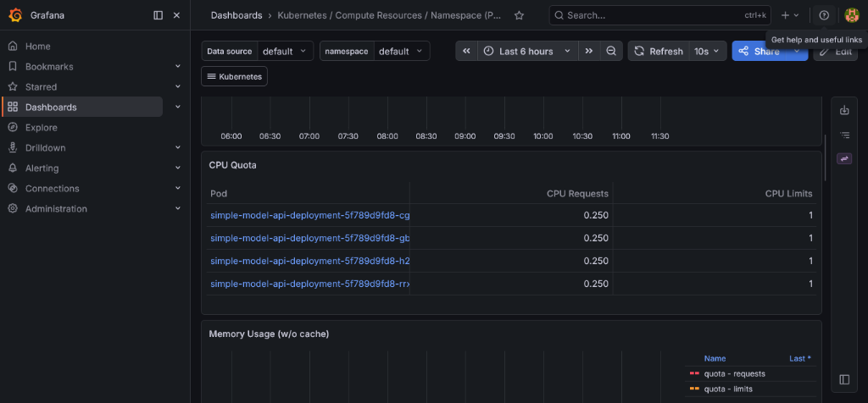The image size is (868, 403).
Task: Open Alerting in the sidebar
Action: [x=42, y=168]
